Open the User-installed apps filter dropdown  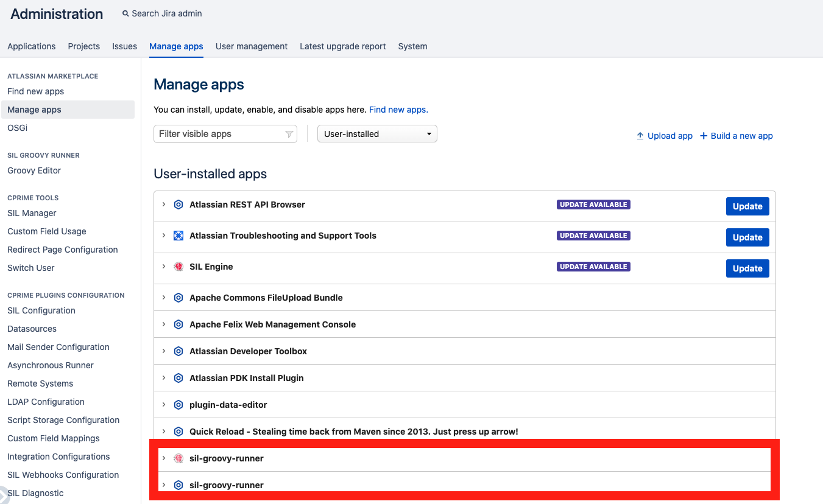point(377,134)
